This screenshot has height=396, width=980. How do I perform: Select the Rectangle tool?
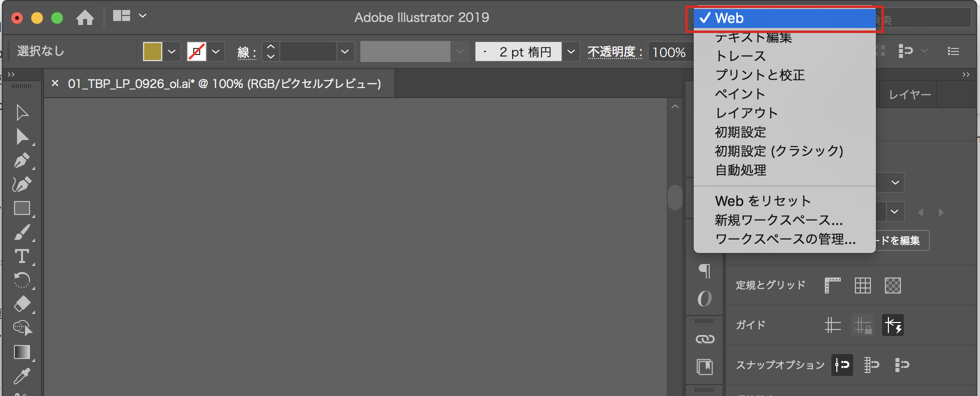tap(22, 208)
